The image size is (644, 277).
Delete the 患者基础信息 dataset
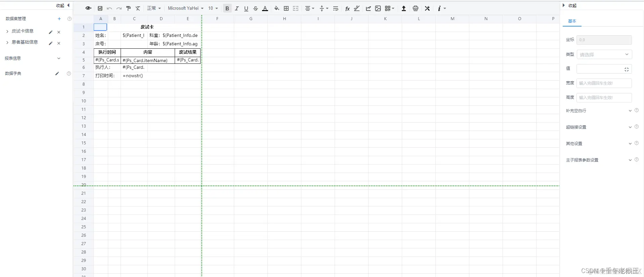[59, 43]
